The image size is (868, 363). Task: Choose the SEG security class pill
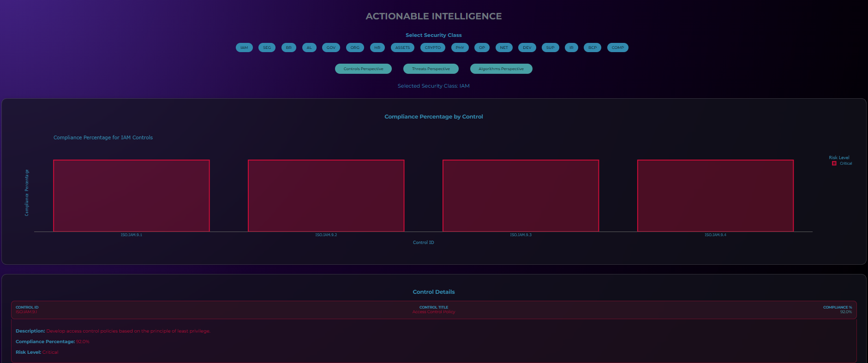click(x=267, y=48)
